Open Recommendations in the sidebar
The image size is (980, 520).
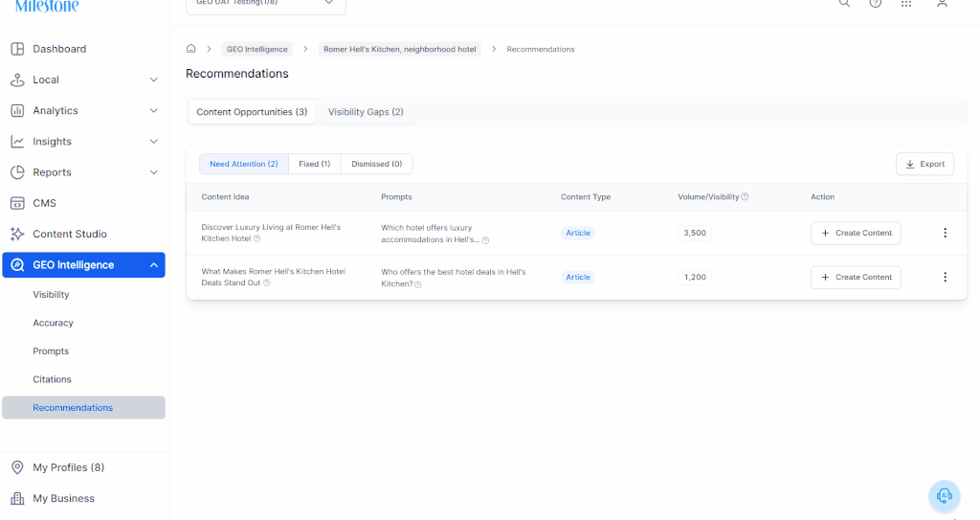pos(84,407)
